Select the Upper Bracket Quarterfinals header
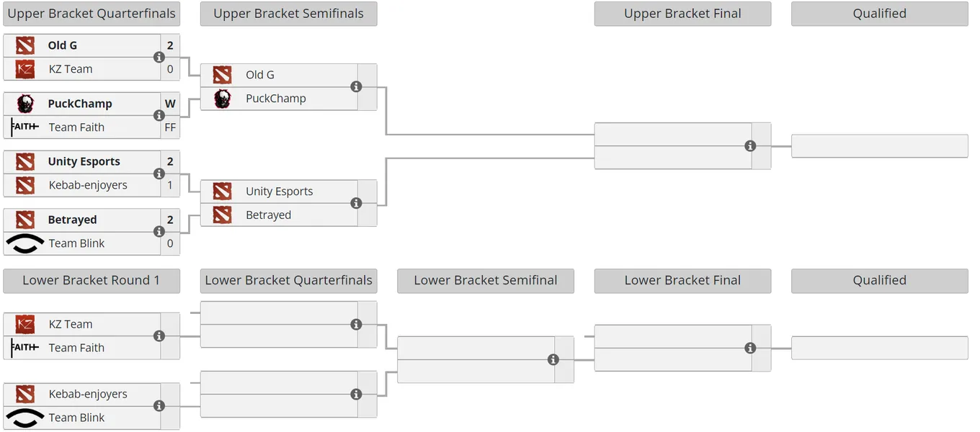 coord(92,14)
